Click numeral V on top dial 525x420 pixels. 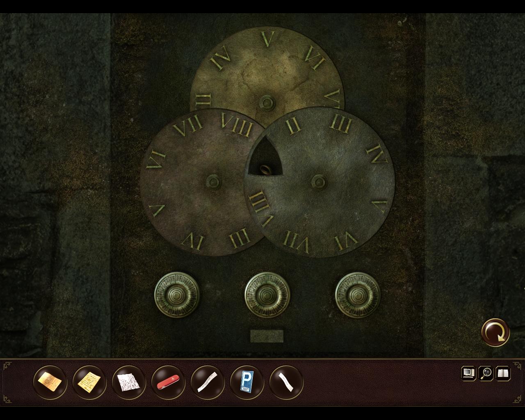click(x=267, y=38)
